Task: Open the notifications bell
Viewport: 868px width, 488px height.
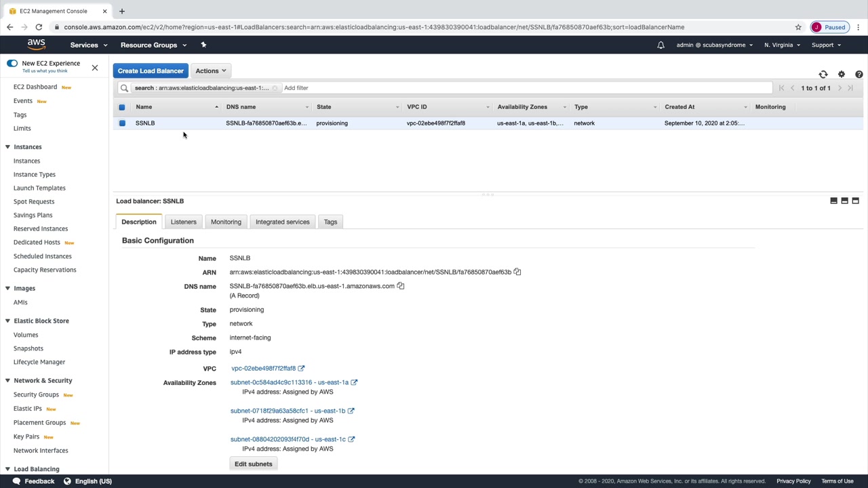Action: tap(660, 45)
